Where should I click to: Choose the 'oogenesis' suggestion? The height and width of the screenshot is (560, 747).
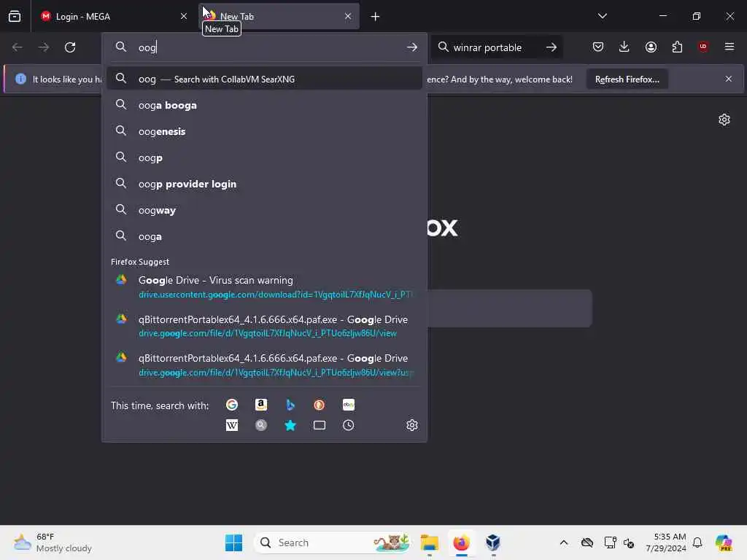point(264,131)
